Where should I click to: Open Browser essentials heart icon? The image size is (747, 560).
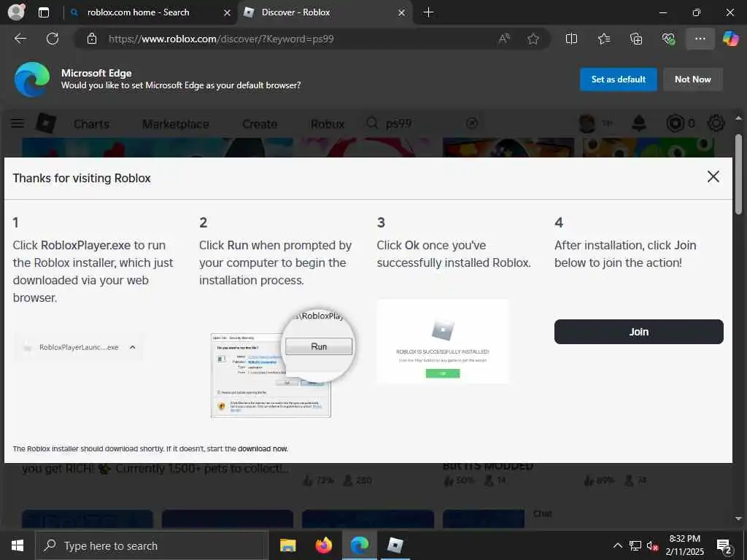click(x=668, y=39)
